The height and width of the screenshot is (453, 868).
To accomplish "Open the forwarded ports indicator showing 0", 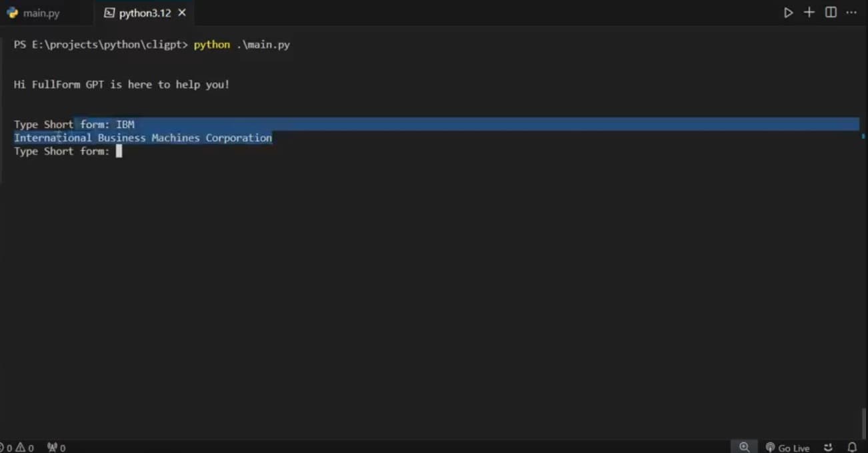I will click(56, 448).
